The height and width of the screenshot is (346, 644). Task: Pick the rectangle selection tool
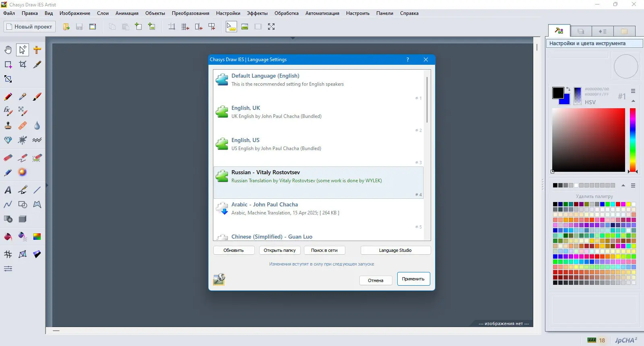click(8, 64)
